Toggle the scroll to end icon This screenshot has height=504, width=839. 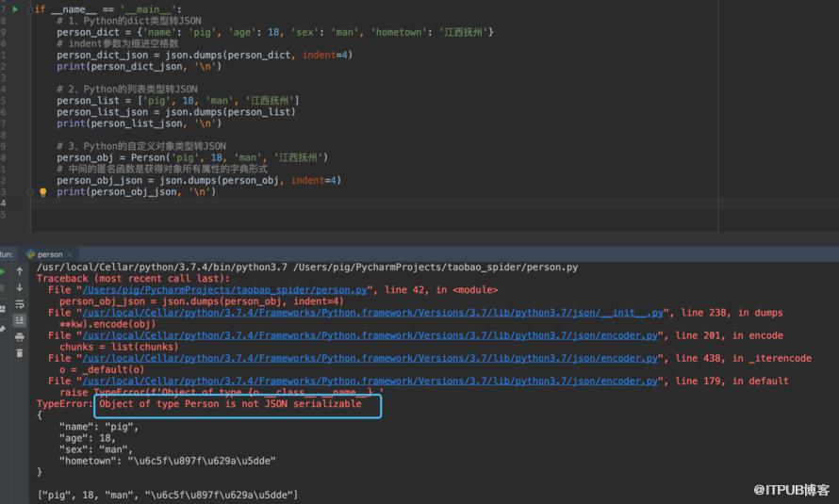click(19, 320)
